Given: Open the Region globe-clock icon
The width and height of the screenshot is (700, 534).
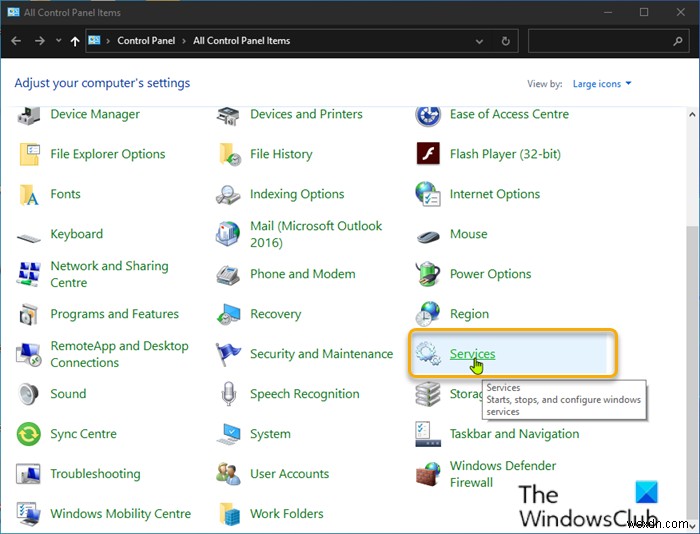Looking at the screenshot, I should [428, 313].
